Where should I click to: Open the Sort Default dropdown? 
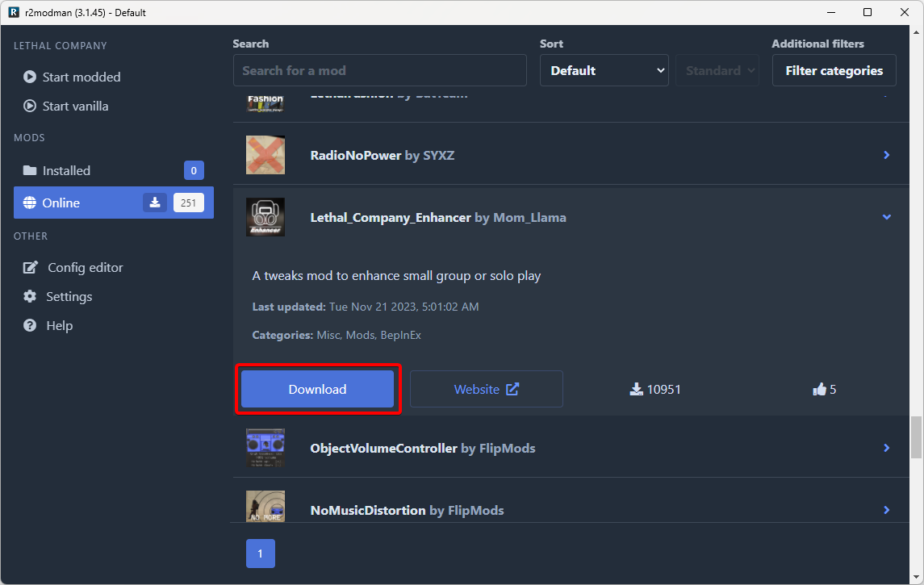tap(604, 71)
